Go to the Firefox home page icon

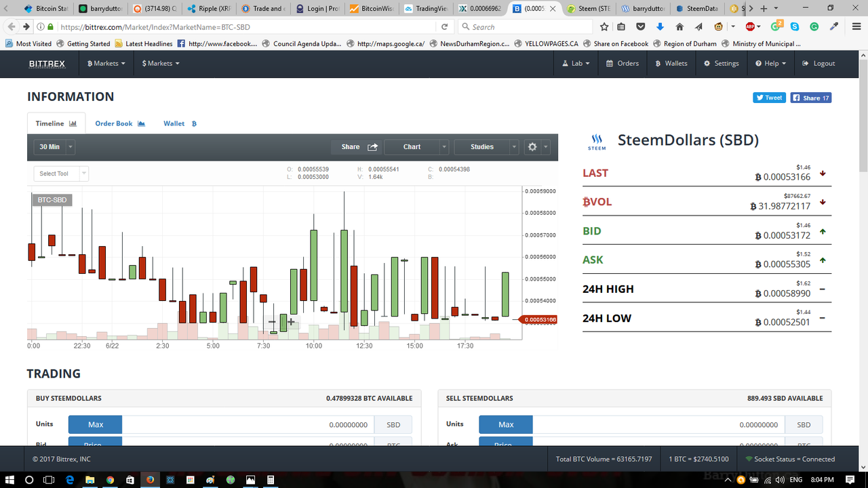point(679,26)
